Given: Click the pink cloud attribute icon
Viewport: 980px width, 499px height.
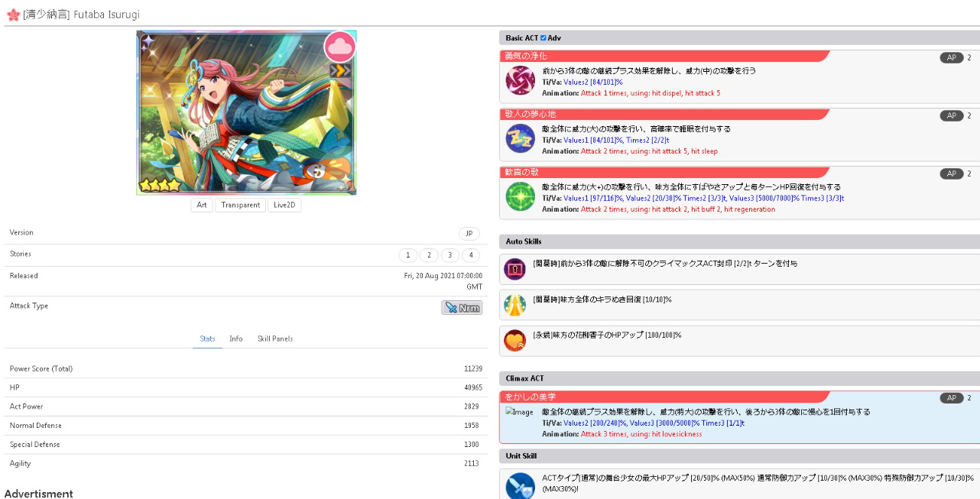Looking at the screenshot, I should point(339,47).
